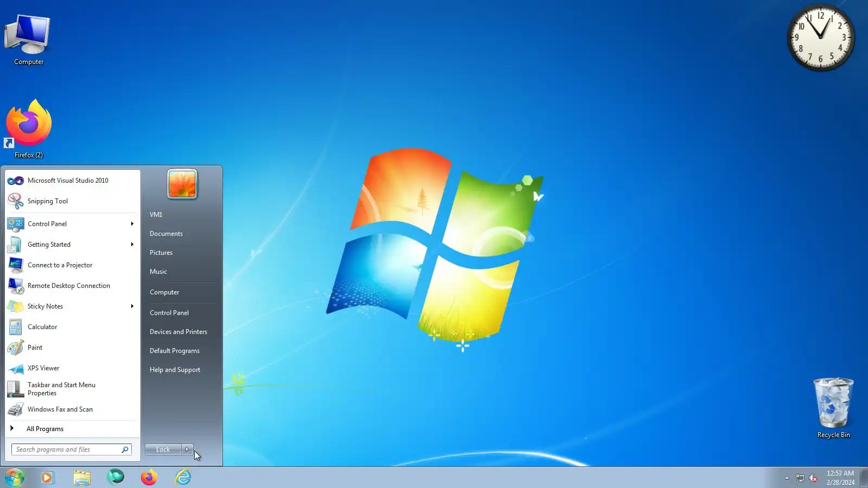
Task: Launch the Calculator icon
Action: click(16, 327)
